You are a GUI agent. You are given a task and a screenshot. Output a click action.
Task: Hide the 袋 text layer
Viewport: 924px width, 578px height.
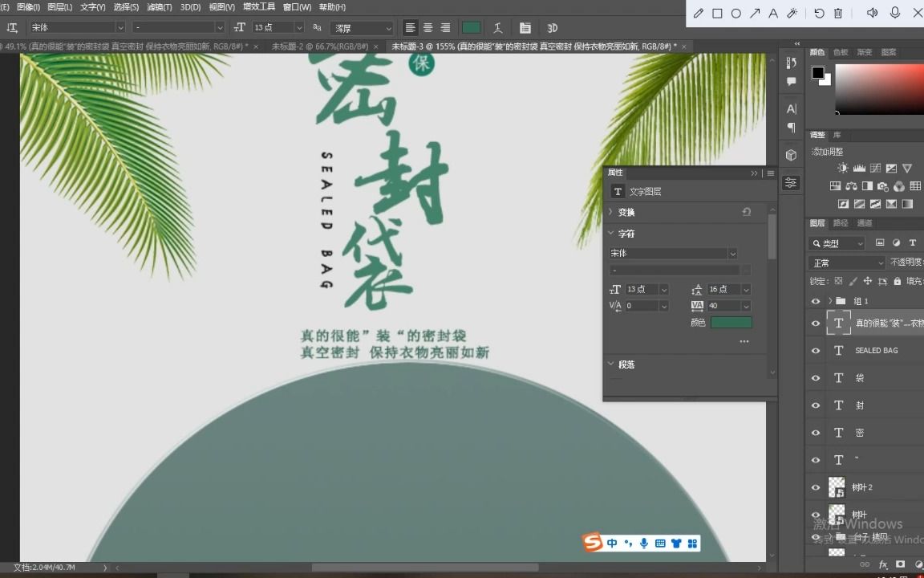pos(816,378)
